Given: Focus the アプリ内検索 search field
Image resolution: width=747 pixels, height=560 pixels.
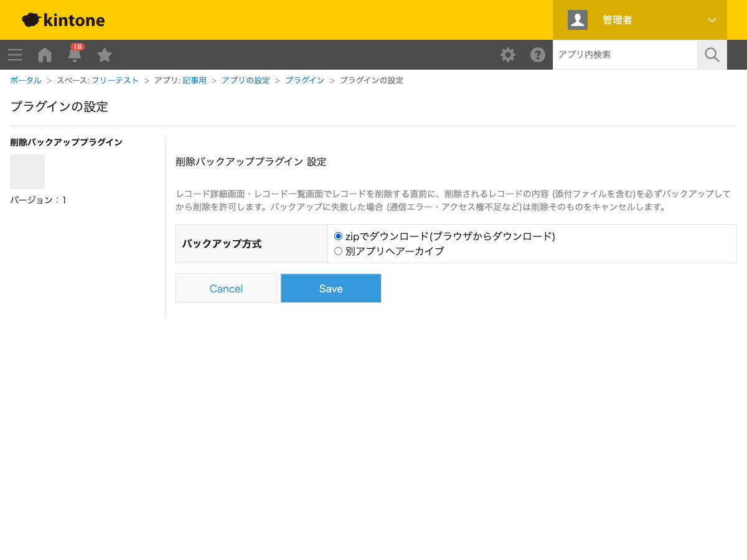Looking at the screenshot, I should click(625, 55).
